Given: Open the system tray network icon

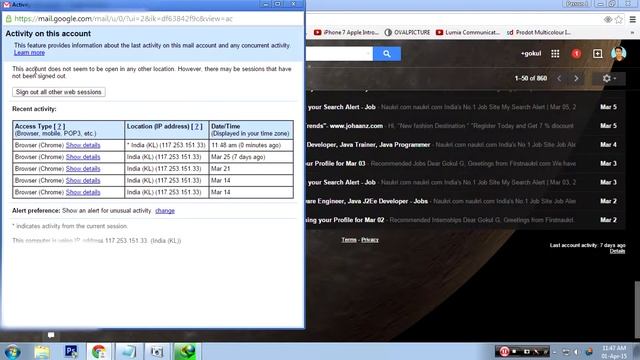Looking at the screenshot, I should tap(566, 352).
